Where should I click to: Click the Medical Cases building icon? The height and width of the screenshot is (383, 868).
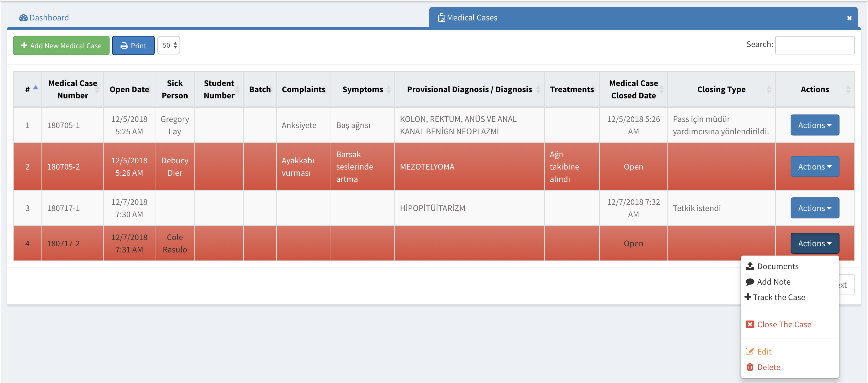tap(441, 18)
